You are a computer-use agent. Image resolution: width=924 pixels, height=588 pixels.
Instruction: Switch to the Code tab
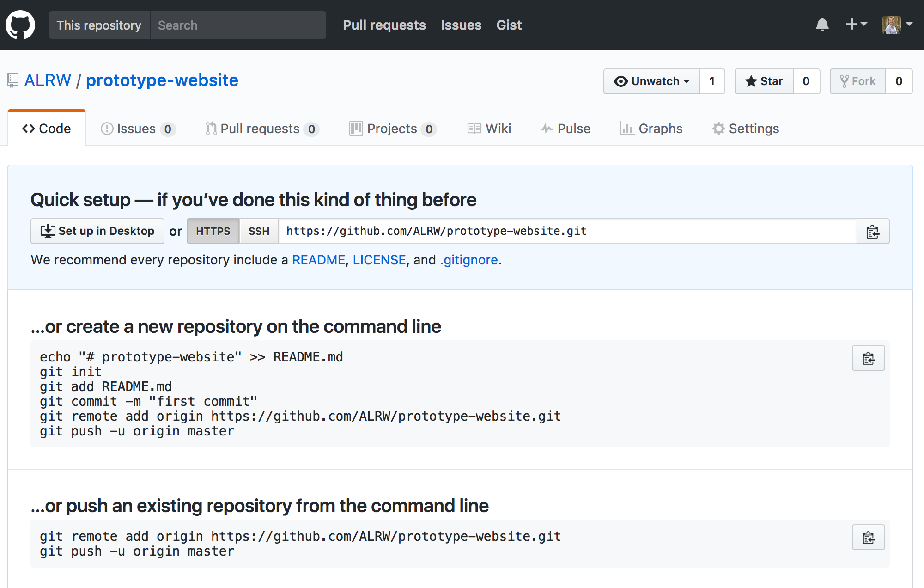pyautogui.click(x=47, y=129)
